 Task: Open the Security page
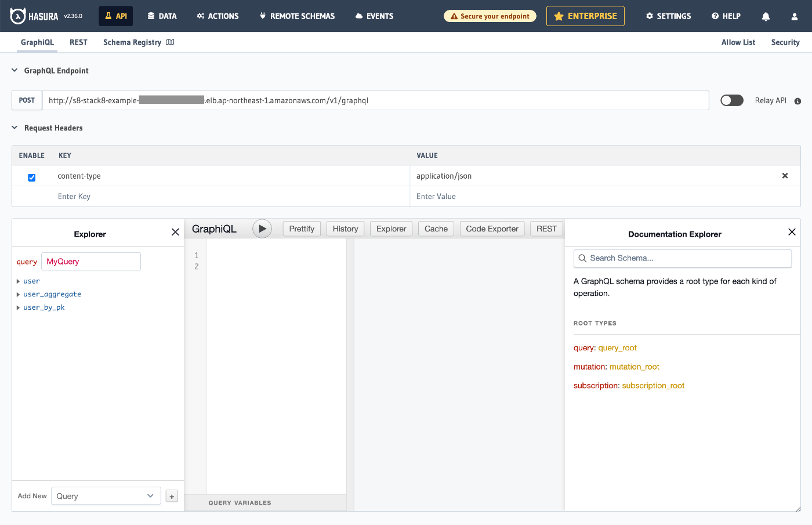(x=785, y=42)
